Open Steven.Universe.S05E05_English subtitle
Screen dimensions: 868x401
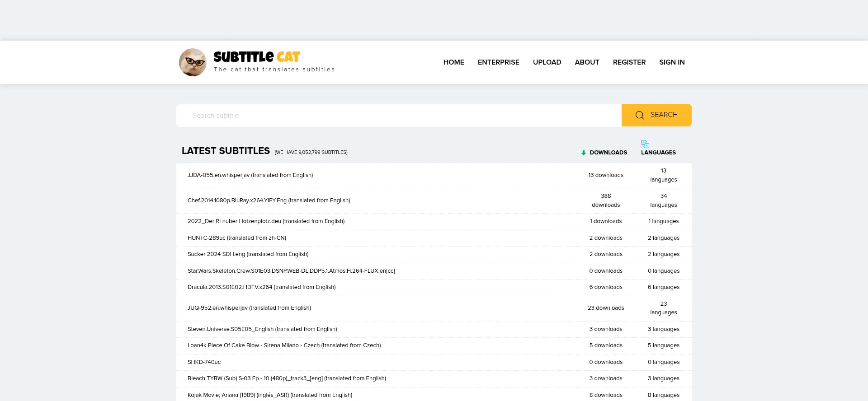coord(262,329)
